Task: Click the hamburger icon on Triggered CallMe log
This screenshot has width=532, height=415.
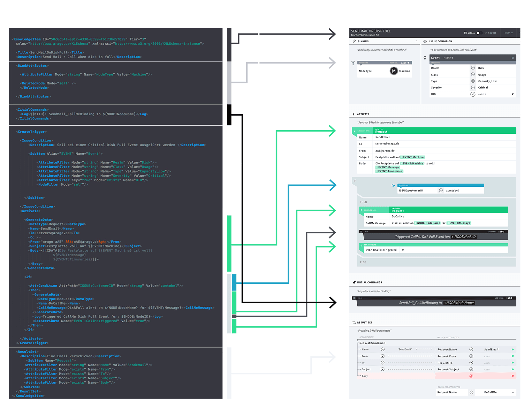Action: [361, 231]
